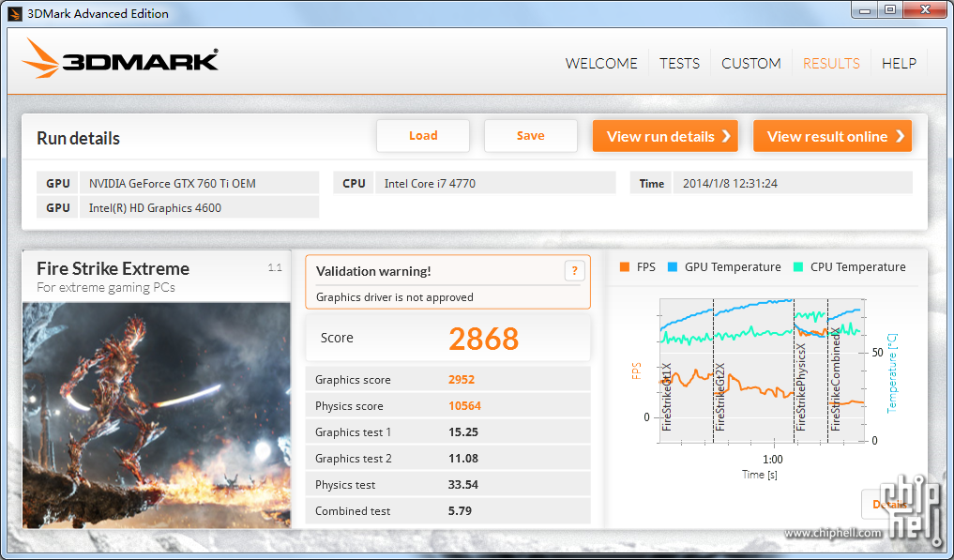Click the 3DMark logo in header

[x=120, y=58]
